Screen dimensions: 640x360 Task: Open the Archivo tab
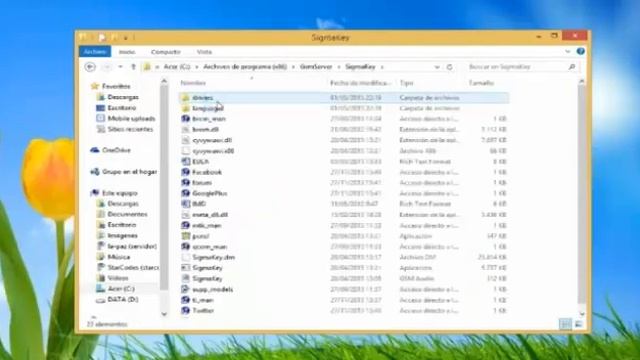click(95, 51)
